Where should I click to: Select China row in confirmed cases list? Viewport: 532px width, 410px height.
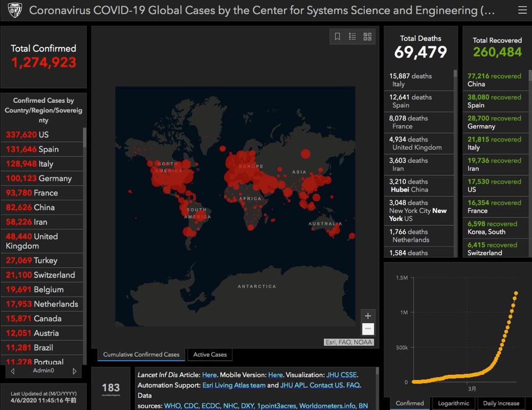coord(42,208)
